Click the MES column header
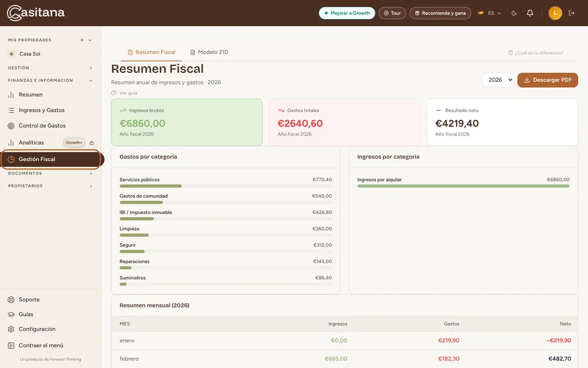 [125, 324]
